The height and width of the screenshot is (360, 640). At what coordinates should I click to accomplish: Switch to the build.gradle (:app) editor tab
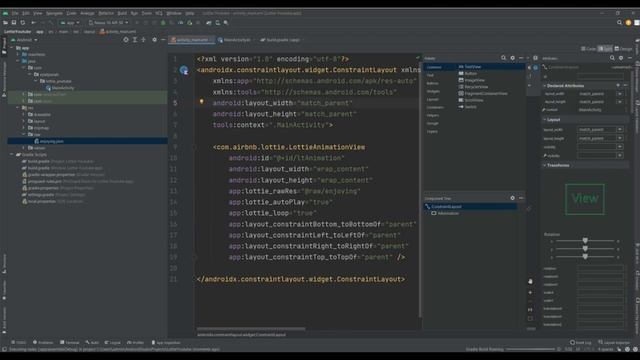pos(281,40)
